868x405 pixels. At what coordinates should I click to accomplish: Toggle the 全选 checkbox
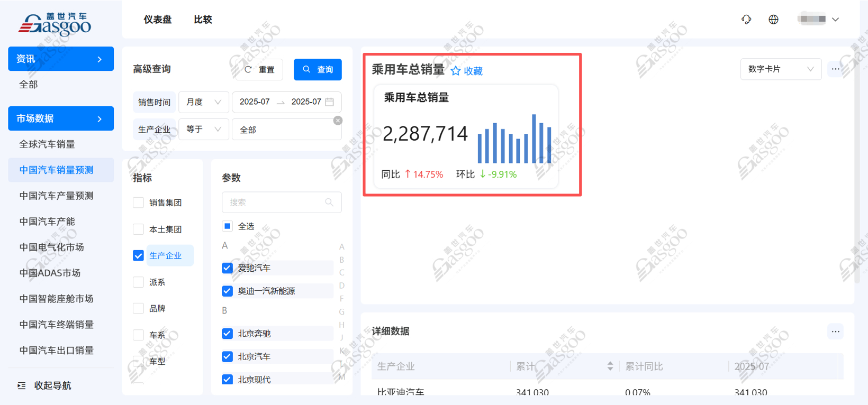point(228,226)
